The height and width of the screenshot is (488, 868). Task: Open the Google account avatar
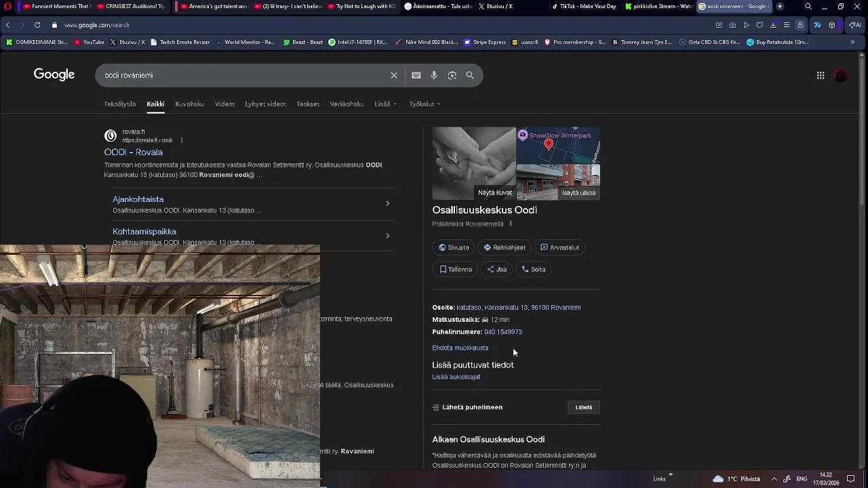(x=840, y=75)
